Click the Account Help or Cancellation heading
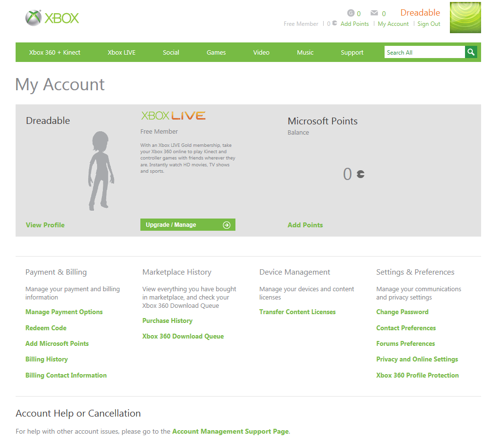This screenshot has width=504, height=440. (x=78, y=413)
